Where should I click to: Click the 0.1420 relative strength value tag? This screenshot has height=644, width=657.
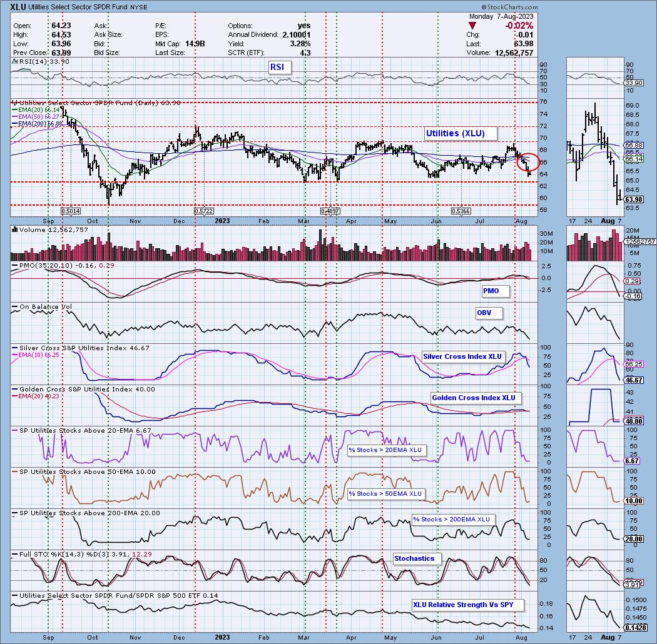[635, 628]
